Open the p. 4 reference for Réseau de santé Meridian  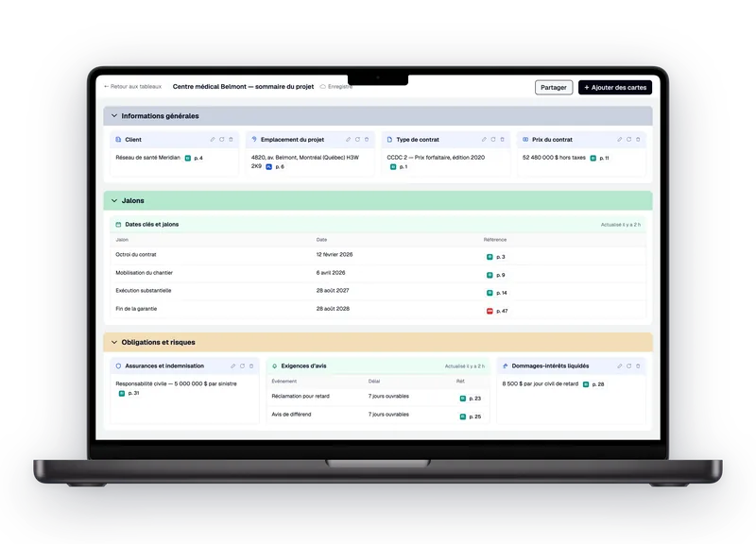point(194,158)
